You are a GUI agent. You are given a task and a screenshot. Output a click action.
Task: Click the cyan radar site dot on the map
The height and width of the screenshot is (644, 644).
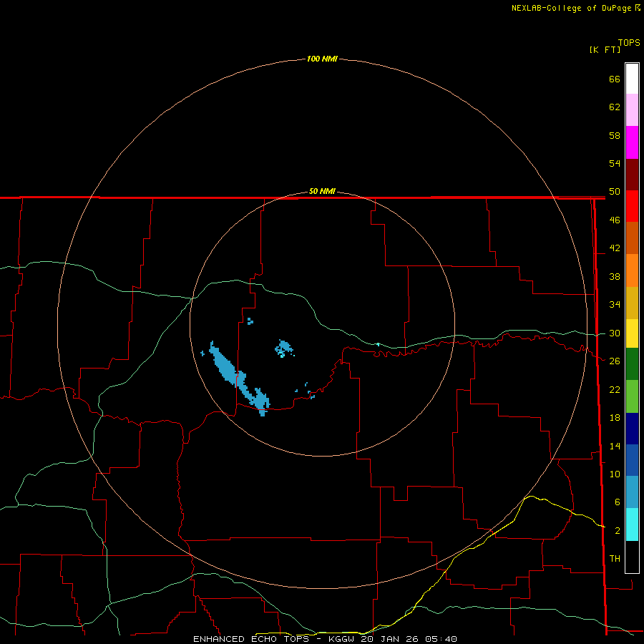click(x=378, y=344)
